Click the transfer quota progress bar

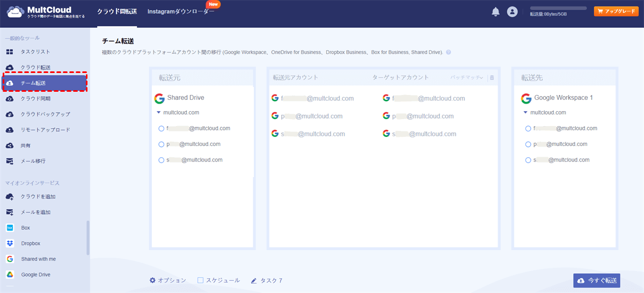(558, 8)
